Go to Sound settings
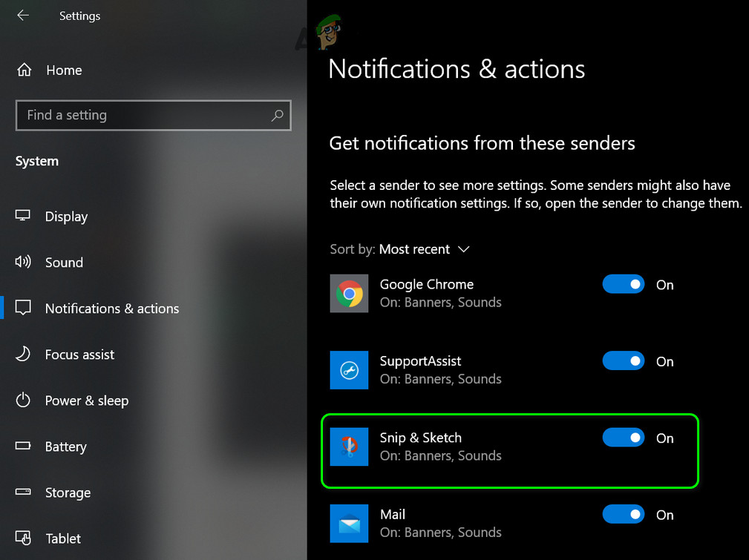749x560 pixels. 64,262
